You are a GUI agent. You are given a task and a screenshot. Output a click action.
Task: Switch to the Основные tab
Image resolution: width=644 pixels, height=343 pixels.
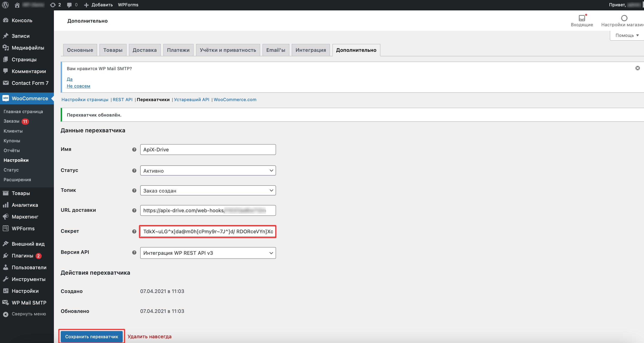(x=80, y=50)
